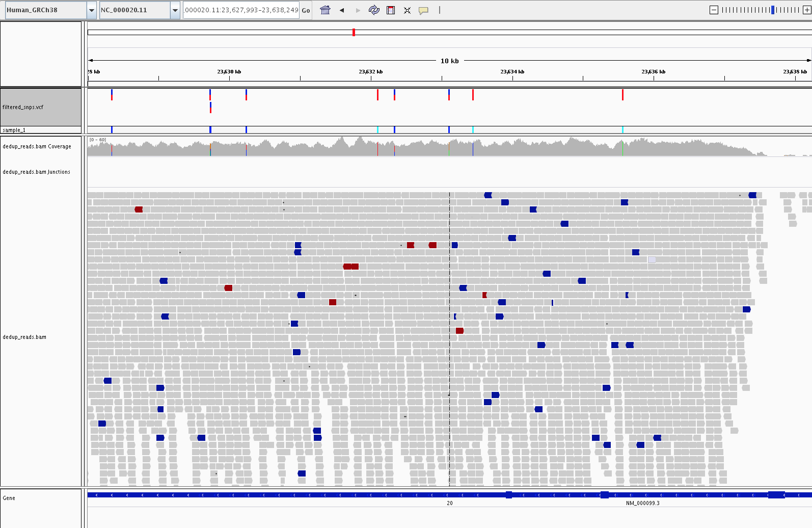Screen dimensions: 812x528
Task: Click the forward navigation arrow
Action: click(358, 10)
